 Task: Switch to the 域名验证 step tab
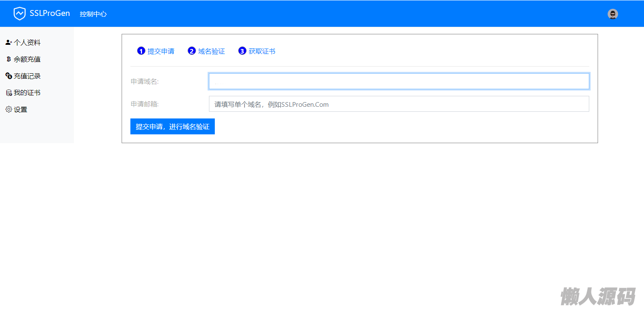[x=211, y=51]
